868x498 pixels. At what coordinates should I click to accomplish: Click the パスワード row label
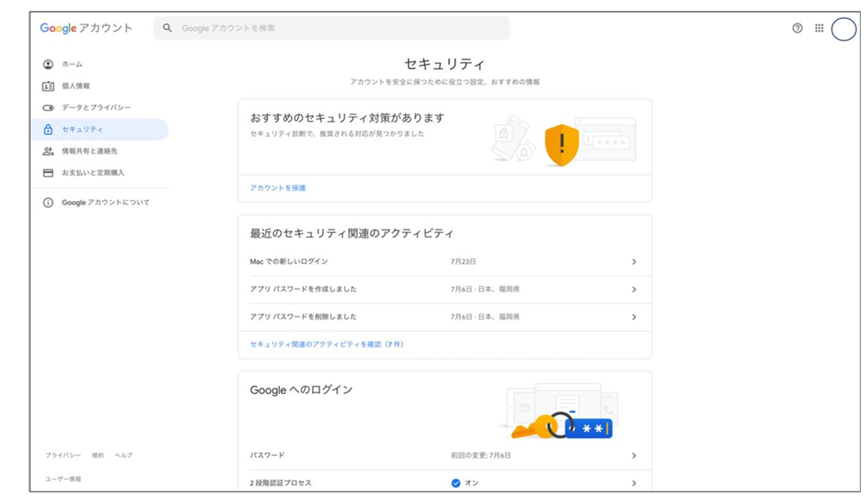(267, 455)
